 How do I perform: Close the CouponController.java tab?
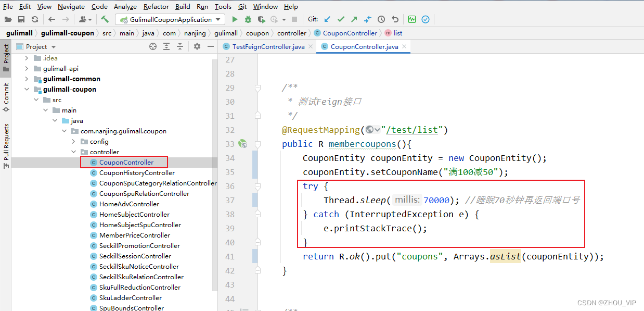coord(404,46)
